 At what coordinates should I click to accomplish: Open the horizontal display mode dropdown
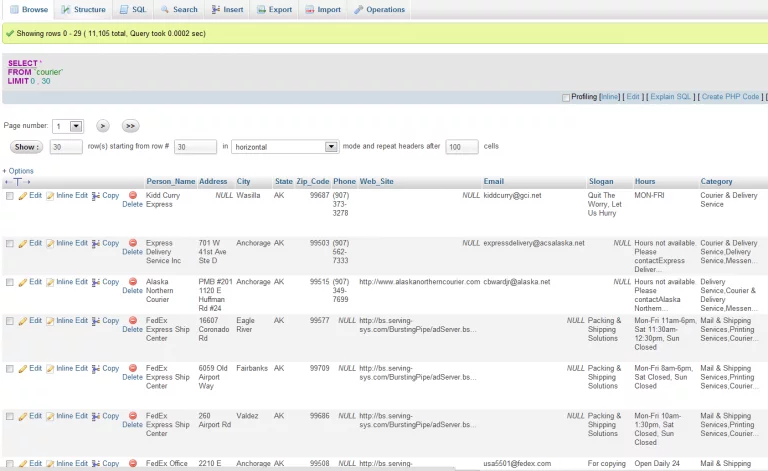pyautogui.click(x=285, y=147)
